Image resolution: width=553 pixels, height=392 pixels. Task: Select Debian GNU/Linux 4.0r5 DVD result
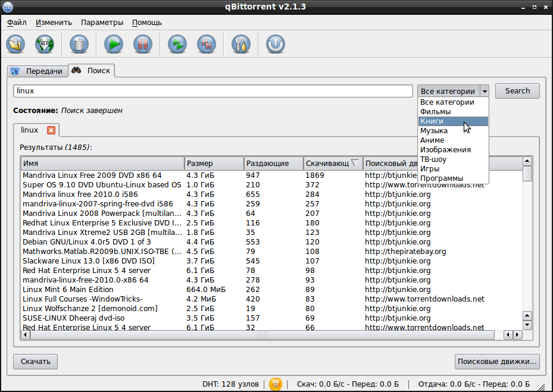(271, 242)
